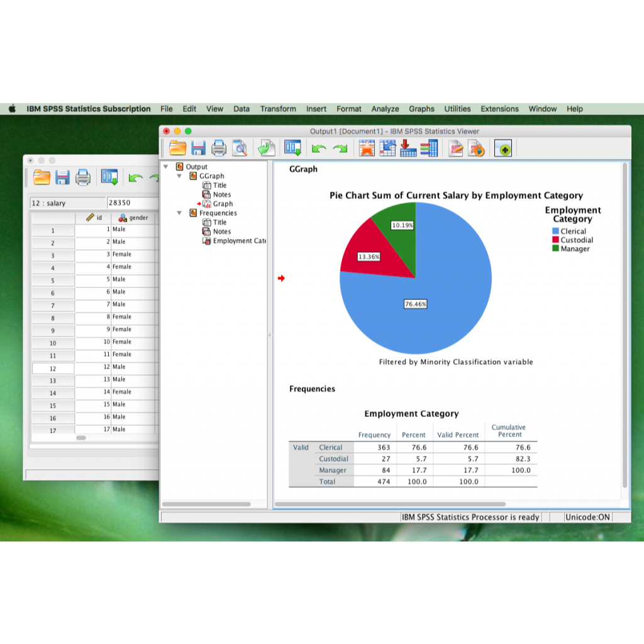Collapse the Output tree root
This screenshot has width=644, height=644.
point(166,167)
